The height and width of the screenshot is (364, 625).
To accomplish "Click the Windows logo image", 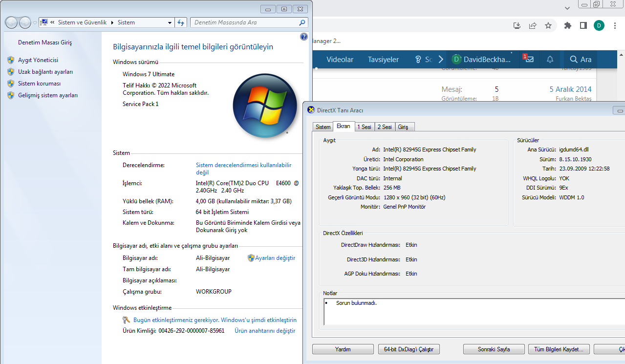I will pos(265,106).
